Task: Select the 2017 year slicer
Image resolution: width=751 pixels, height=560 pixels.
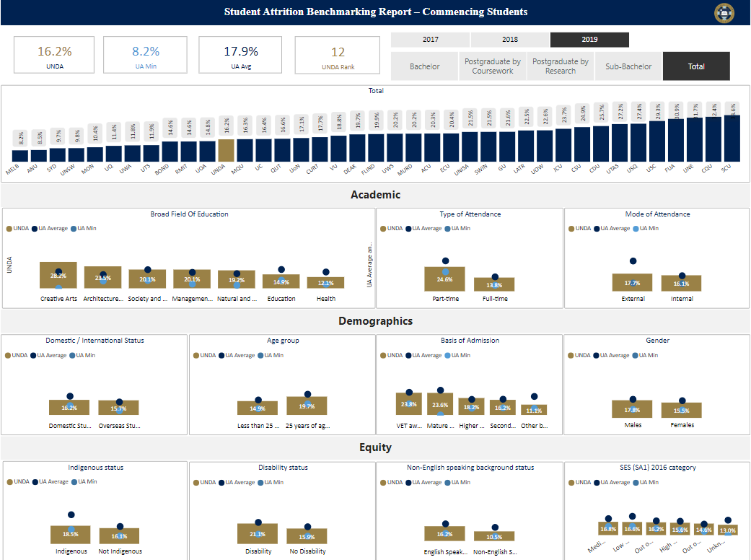Action: point(430,39)
